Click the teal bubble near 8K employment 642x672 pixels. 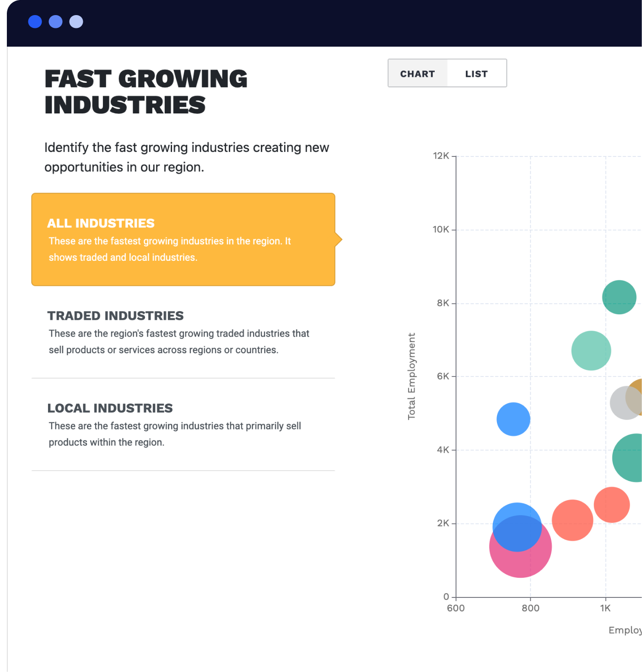[619, 296]
